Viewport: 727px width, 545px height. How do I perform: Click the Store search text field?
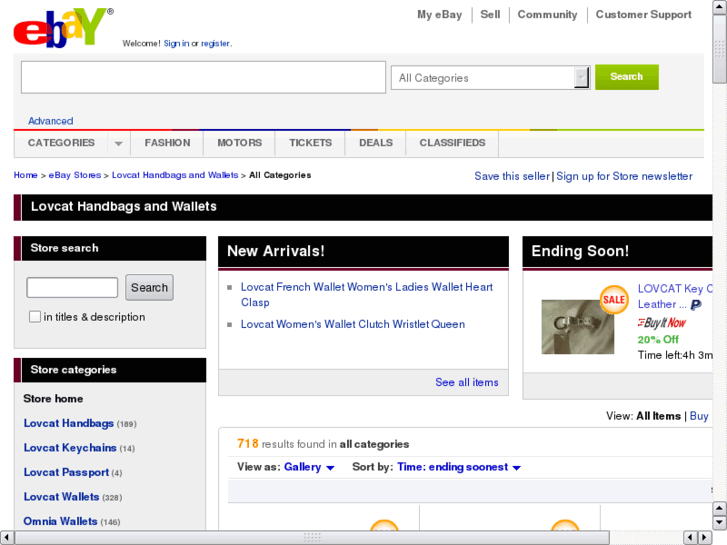(72, 288)
